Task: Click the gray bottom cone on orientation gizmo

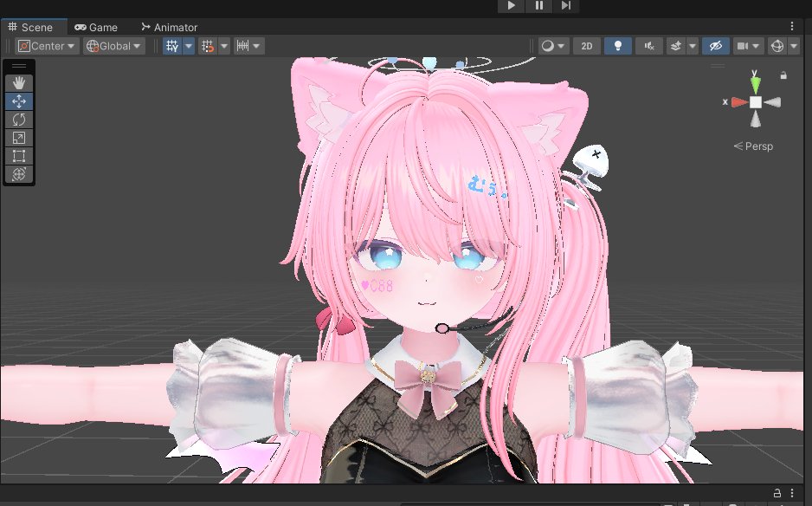Action: coord(756,120)
